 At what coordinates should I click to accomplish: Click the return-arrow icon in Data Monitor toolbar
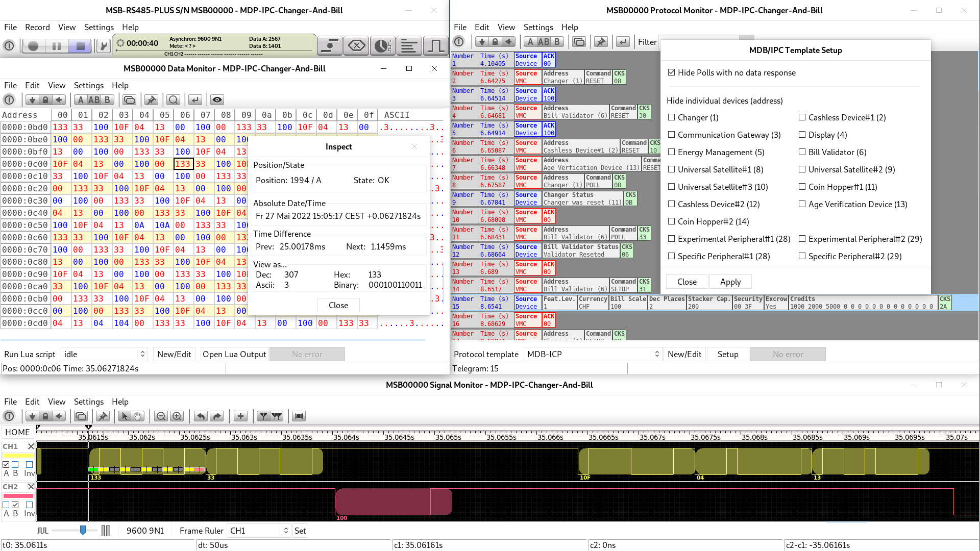click(x=195, y=100)
